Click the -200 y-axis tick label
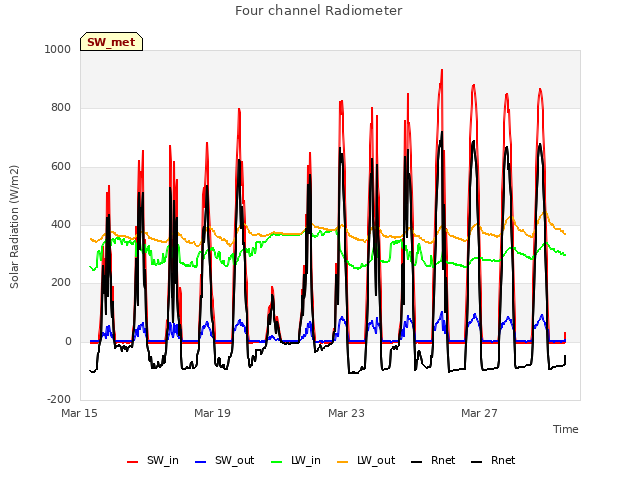This screenshot has width=640, height=480. 59,399
